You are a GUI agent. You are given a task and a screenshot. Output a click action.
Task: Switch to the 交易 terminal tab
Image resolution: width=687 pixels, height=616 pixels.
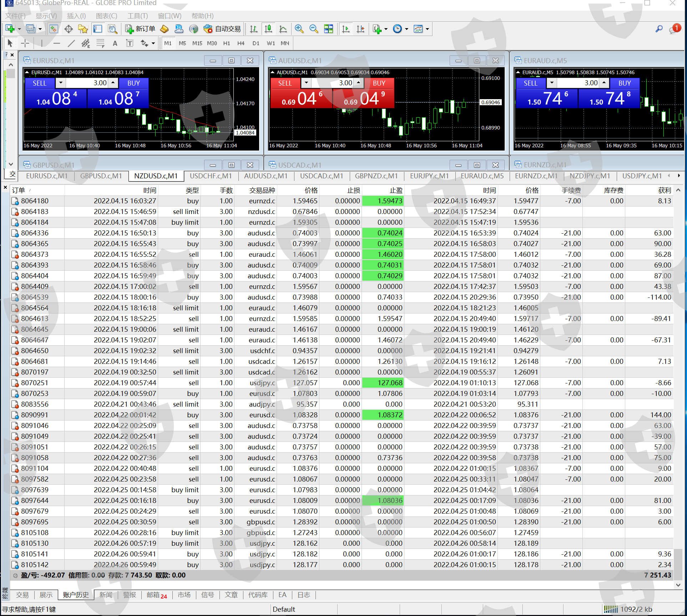tap(22, 595)
